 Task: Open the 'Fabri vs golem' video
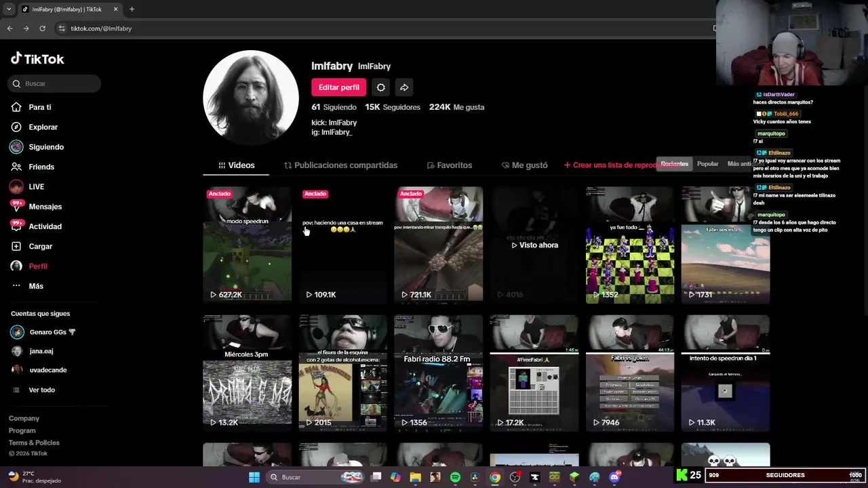(x=629, y=373)
